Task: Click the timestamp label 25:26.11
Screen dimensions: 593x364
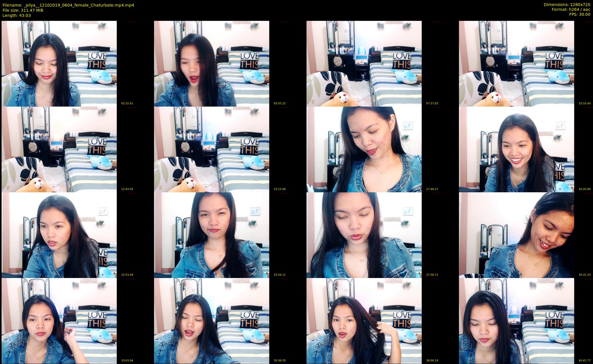Action: pyautogui.click(x=280, y=275)
